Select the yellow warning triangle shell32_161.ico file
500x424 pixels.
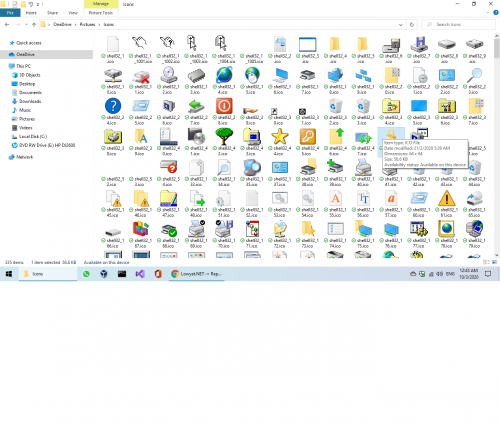pyautogui.click(x=447, y=204)
